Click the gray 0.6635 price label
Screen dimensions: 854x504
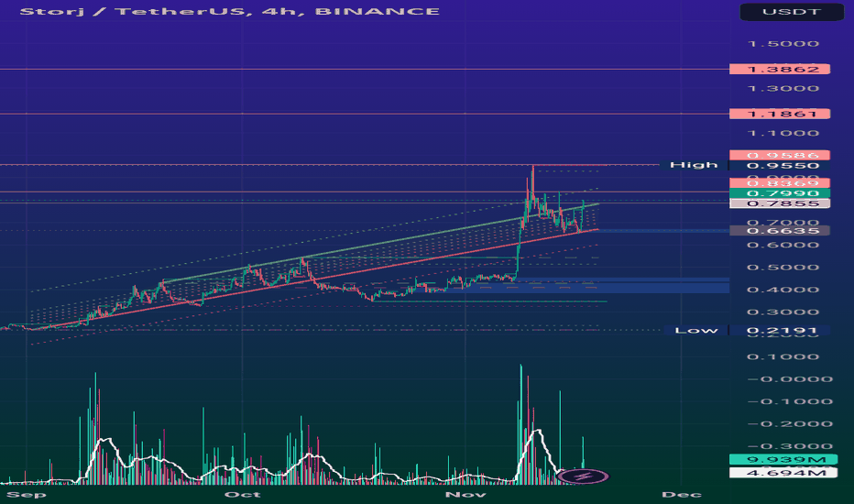[780, 231]
